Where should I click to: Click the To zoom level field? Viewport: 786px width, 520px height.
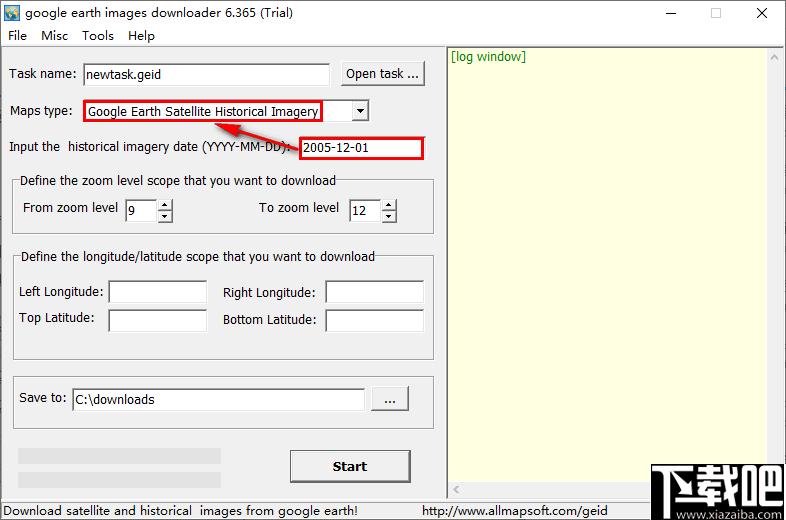365,210
